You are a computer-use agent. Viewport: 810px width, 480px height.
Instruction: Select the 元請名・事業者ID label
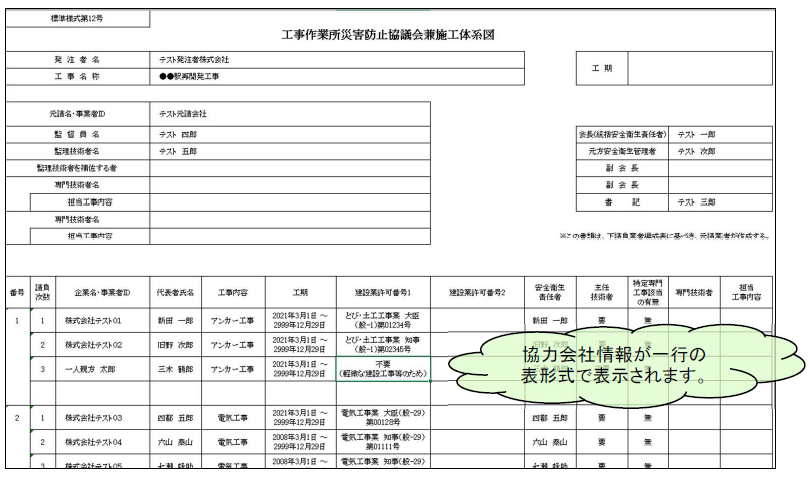77,114
